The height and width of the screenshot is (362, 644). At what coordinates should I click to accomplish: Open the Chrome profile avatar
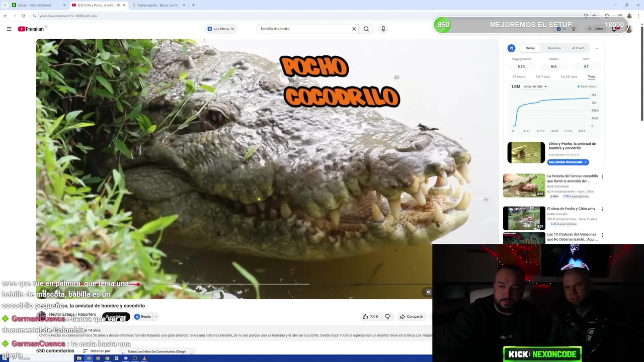click(629, 16)
